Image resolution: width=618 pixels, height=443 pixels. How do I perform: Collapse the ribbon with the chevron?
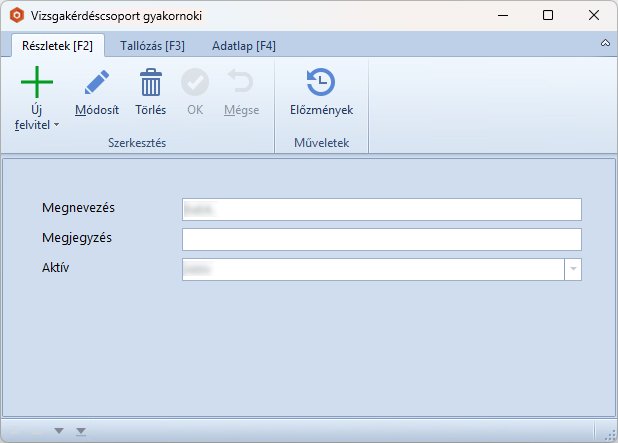coord(605,45)
